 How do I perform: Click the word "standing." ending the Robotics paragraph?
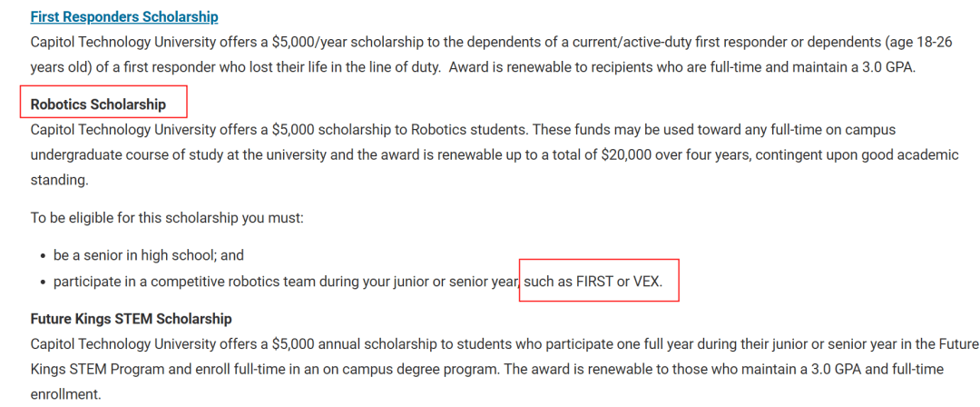(59, 180)
